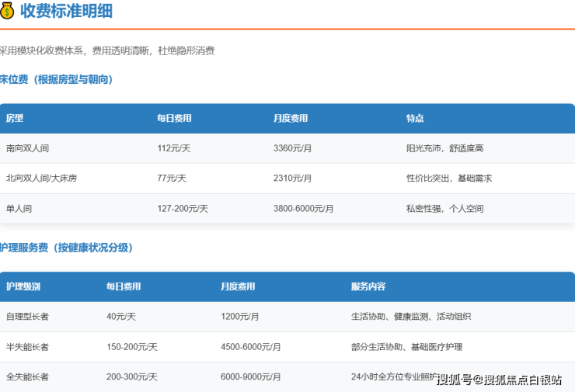Select the 全失能长者 care level row
The image size is (575, 392).
click(x=27, y=376)
